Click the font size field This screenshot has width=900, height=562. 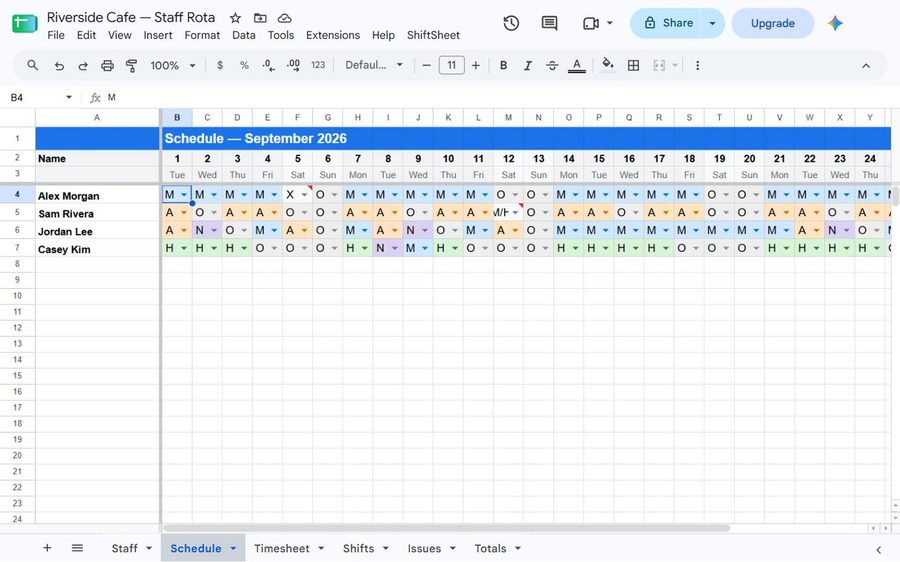tap(451, 65)
